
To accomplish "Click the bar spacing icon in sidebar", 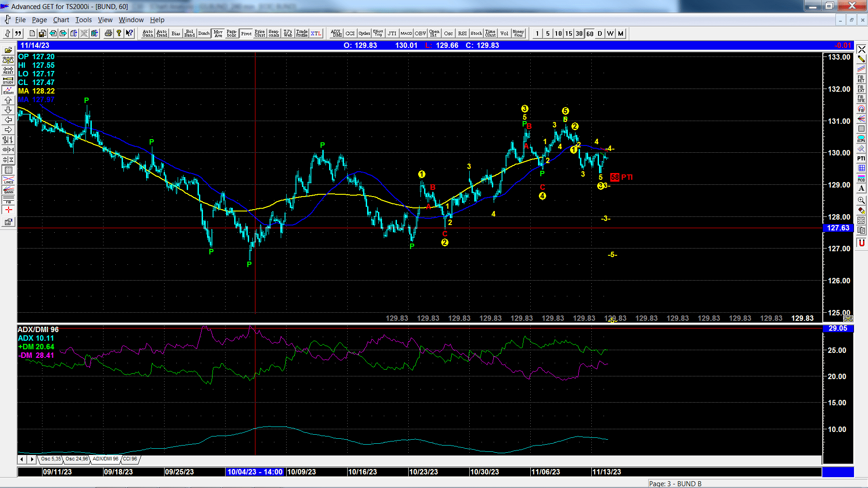I will pyautogui.click(x=8, y=140).
